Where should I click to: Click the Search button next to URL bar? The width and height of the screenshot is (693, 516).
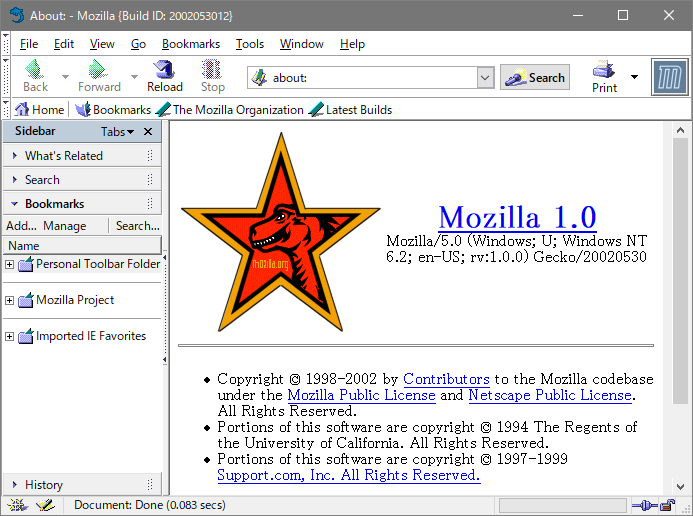tap(535, 77)
